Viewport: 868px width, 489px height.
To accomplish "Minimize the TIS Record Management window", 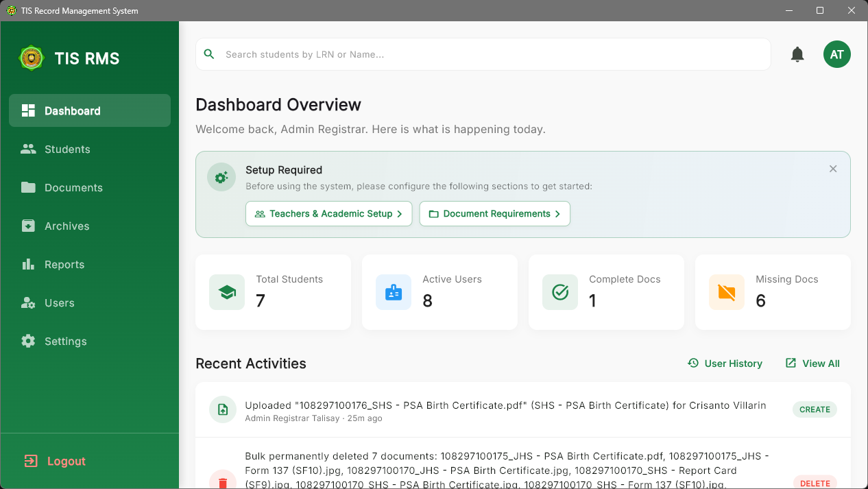I will pyautogui.click(x=788, y=10).
